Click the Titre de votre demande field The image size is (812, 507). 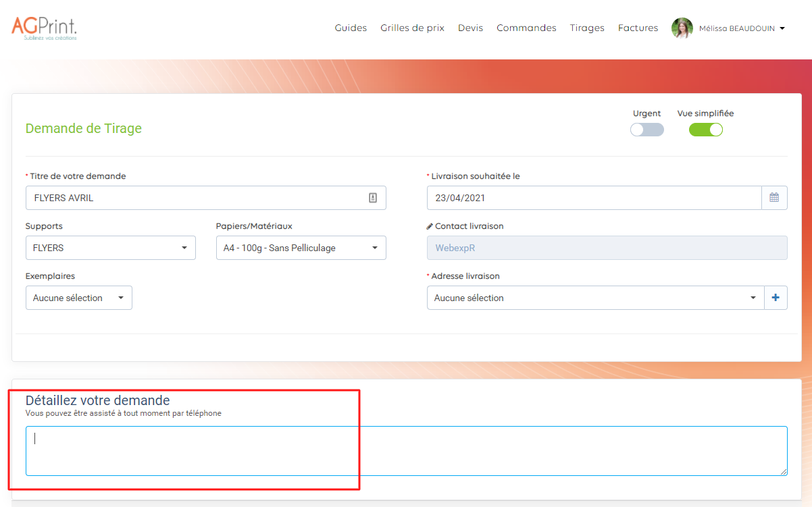[196, 198]
